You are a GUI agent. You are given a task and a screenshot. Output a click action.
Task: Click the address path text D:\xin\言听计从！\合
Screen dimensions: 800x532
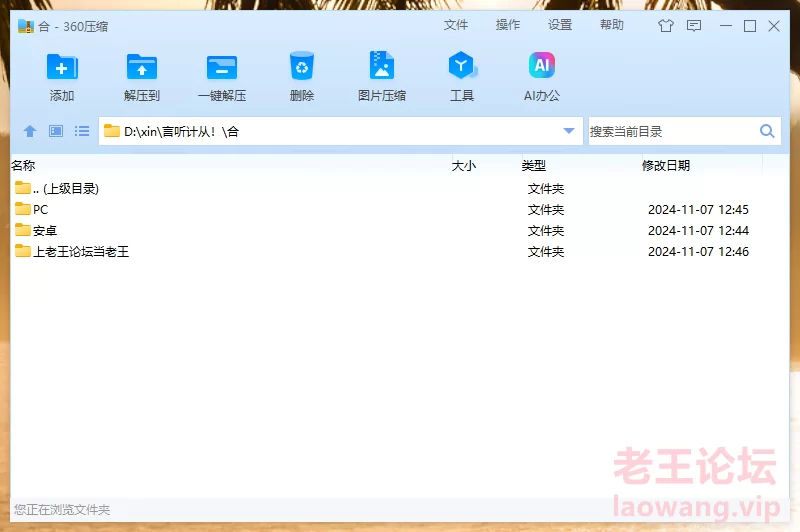click(182, 132)
